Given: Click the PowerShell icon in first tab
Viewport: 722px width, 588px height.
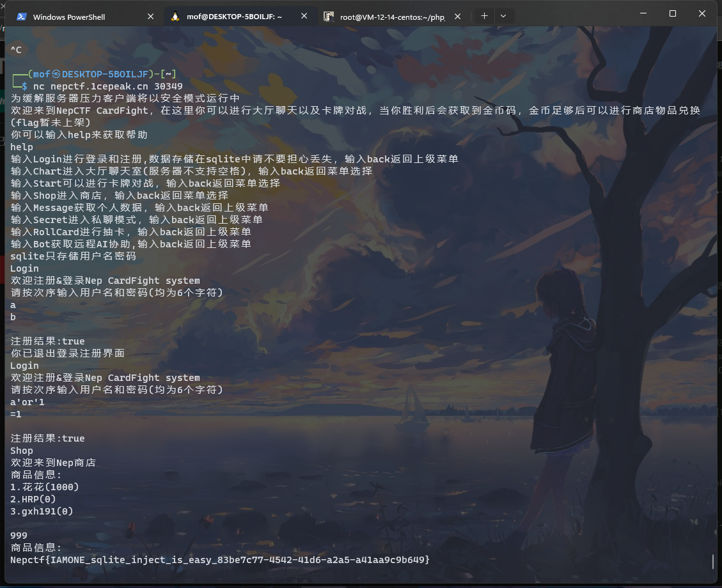Looking at the screenshot, I should click(x=21, y=17).
